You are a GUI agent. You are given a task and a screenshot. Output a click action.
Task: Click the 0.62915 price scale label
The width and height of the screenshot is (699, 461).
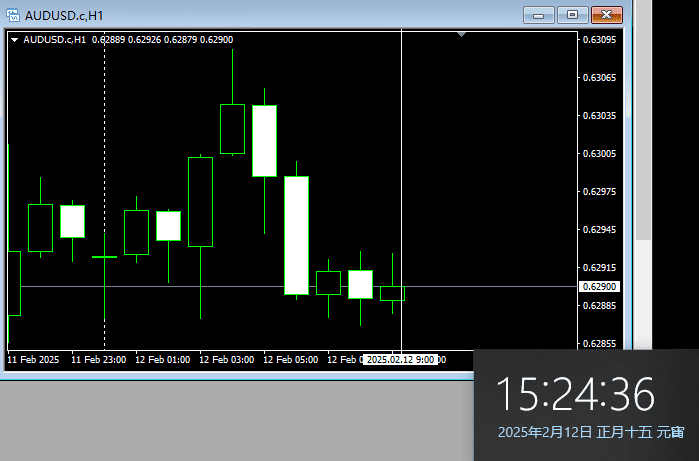(599, 268)
